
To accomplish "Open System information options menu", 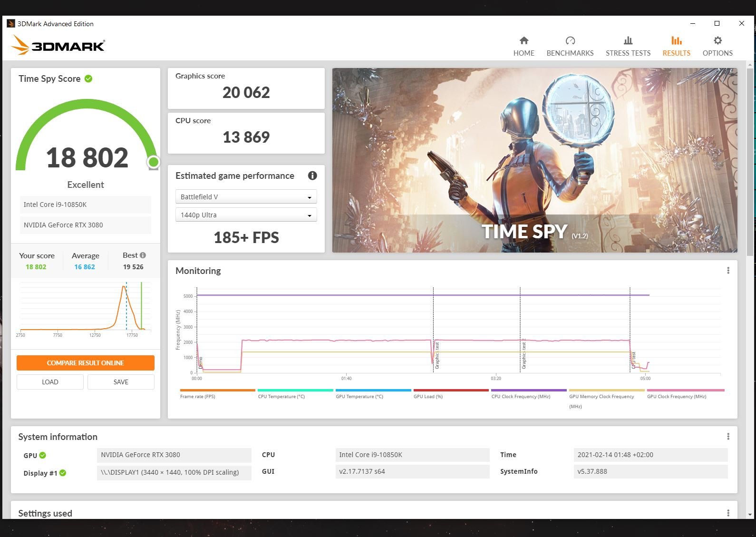I will tap(728, 437).
